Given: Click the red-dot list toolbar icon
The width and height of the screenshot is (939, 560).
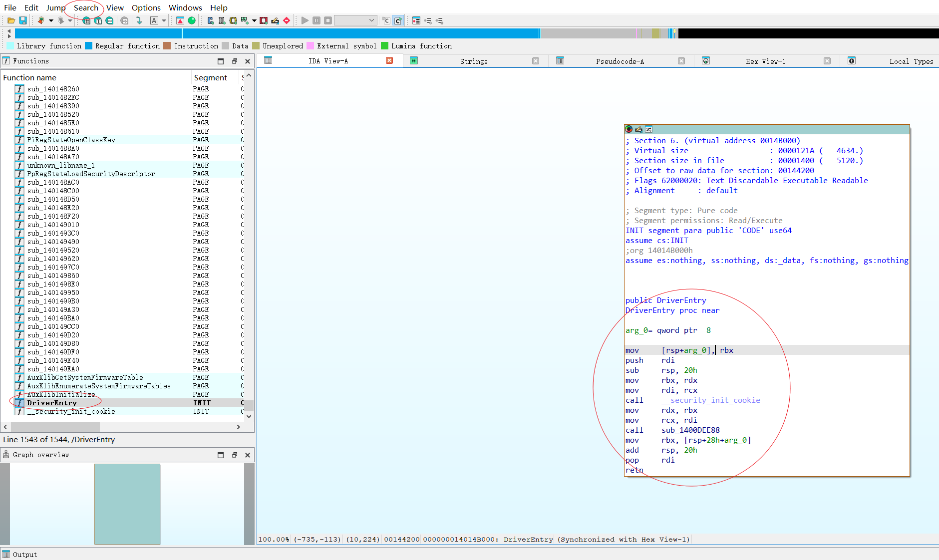Looking at the screenshot, I should (416, 20).
